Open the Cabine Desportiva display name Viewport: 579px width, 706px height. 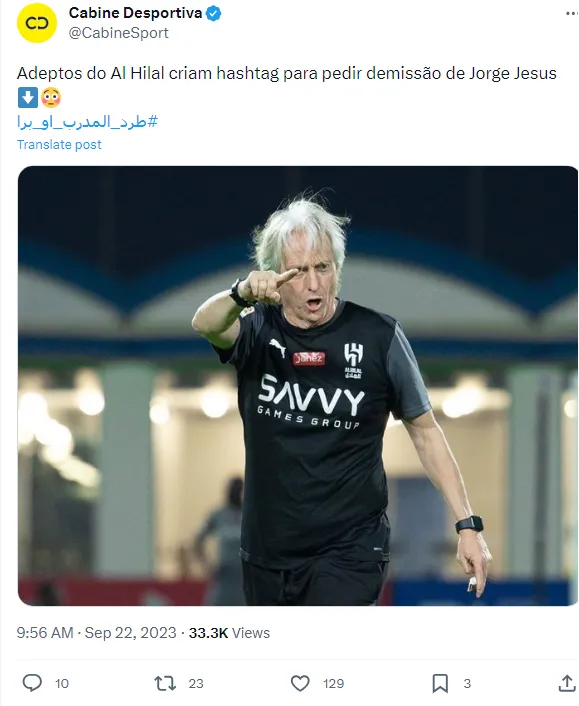tap(135, 13)
